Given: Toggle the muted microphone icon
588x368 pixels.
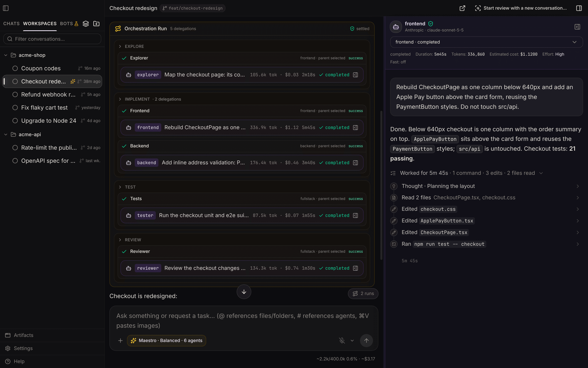Looking at the screenshot, I should point(342,340).
